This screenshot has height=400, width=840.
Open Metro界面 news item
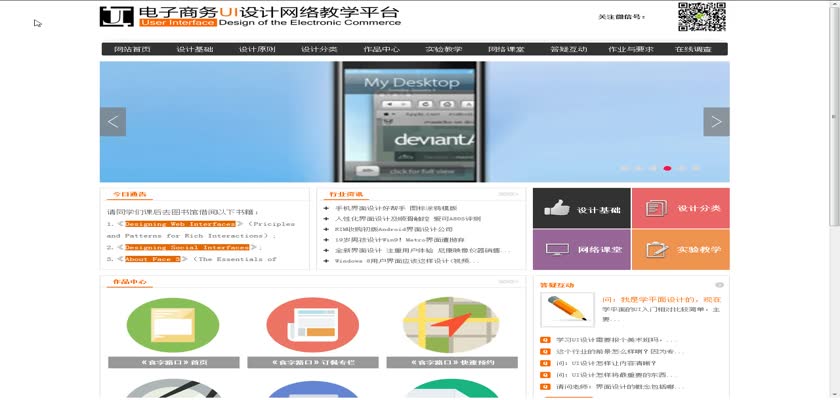[x=400, y=240]
